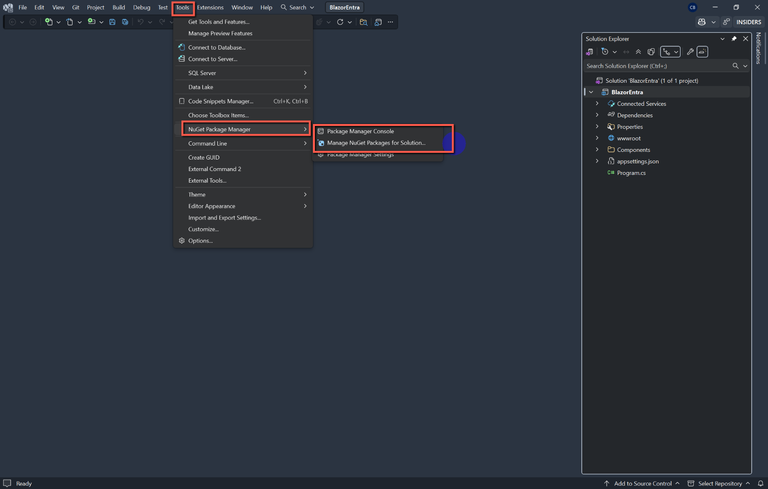Click the Properties wrench icon in Solution Explorer
Screen dimensions: 768x489
pos(690,52)
